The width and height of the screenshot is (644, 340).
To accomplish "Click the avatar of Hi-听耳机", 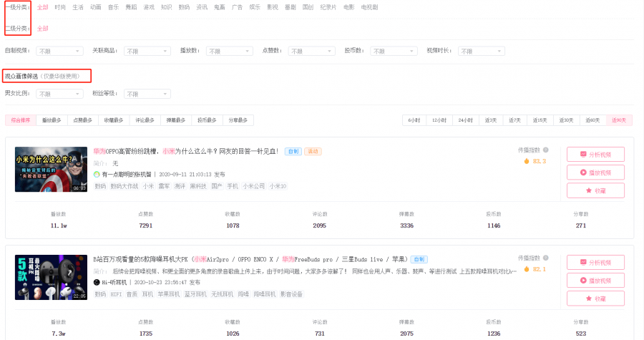I will (97, 282).
